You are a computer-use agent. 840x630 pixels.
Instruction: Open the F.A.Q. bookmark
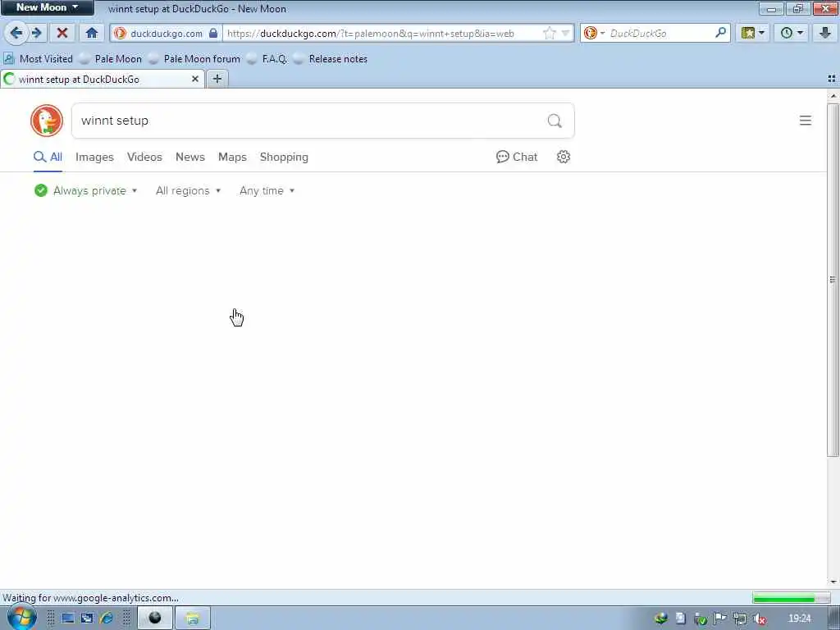(x=267, y=59)
